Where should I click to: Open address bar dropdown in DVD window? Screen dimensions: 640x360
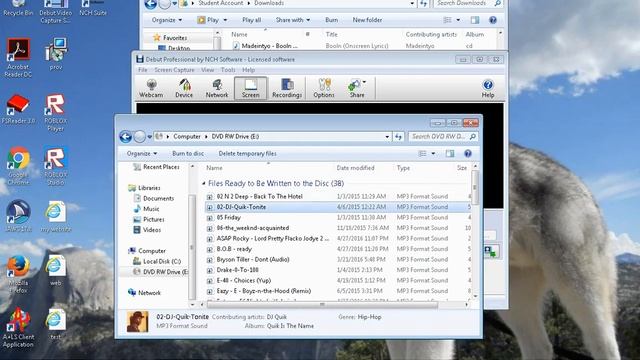[x=387, y=137]
